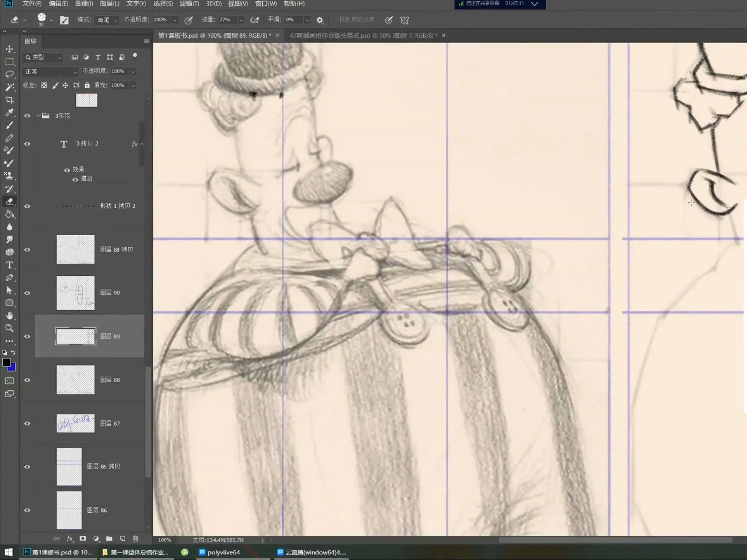Open layer 填充 fill dropdown
Screen dimensions: 747x560
(133, 85)
